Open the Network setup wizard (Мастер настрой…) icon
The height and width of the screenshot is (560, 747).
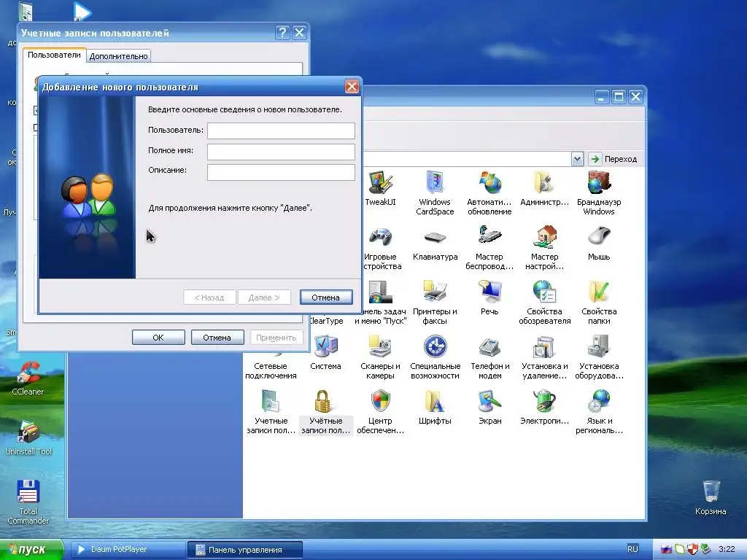pos(544,237)
